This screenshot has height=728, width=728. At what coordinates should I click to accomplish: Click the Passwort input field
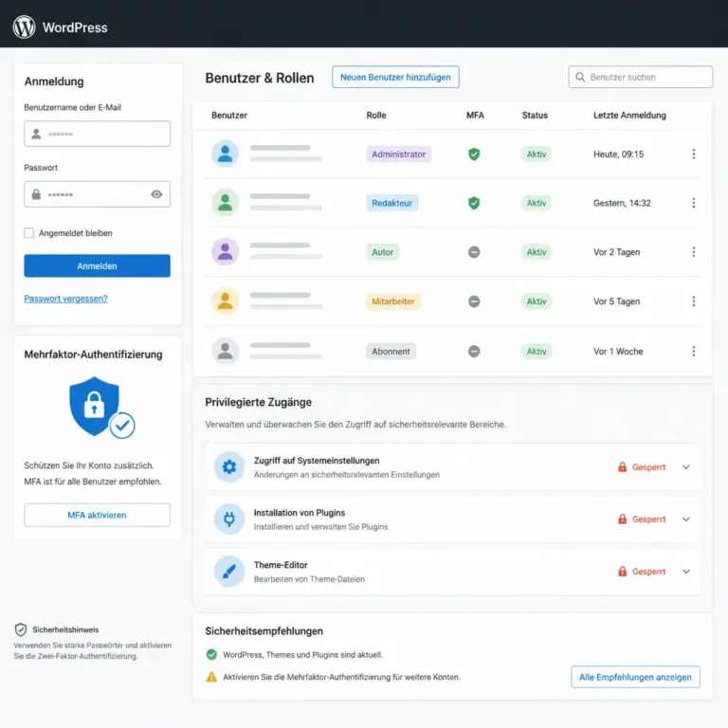coord(97,194)
